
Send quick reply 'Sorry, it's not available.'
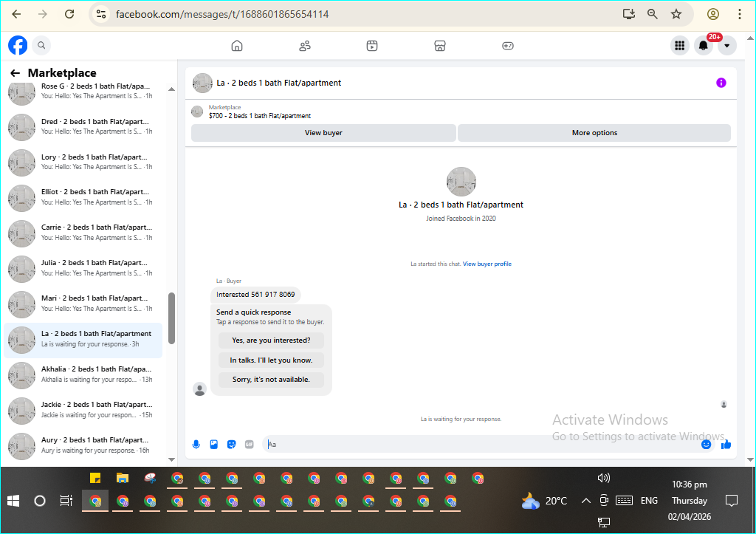click(271, 379)
